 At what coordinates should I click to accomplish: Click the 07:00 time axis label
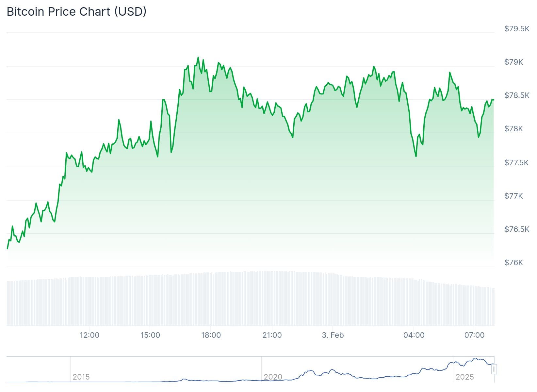(474, 335)
